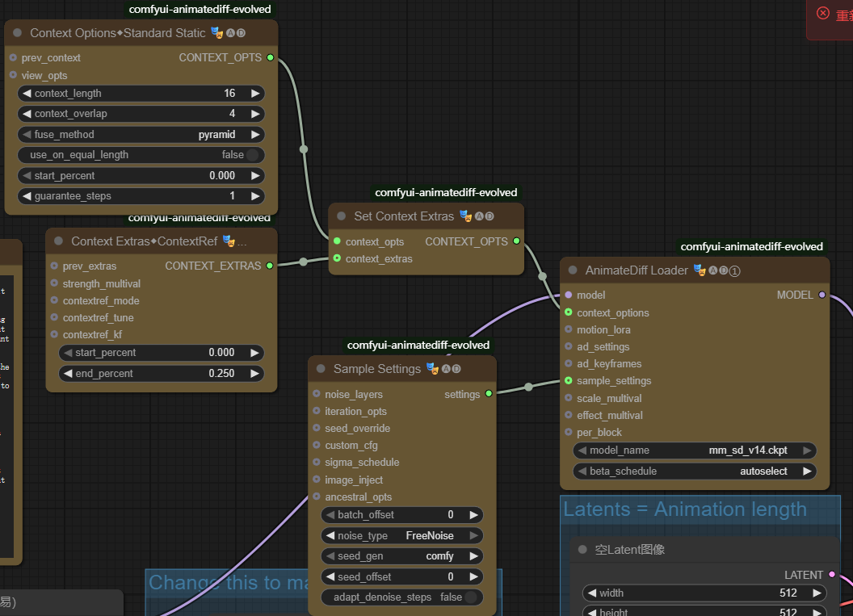Click the sample_settings input on AnimateDiff Loader
This screenshot has height=616, width=853.
pos(569,381)
